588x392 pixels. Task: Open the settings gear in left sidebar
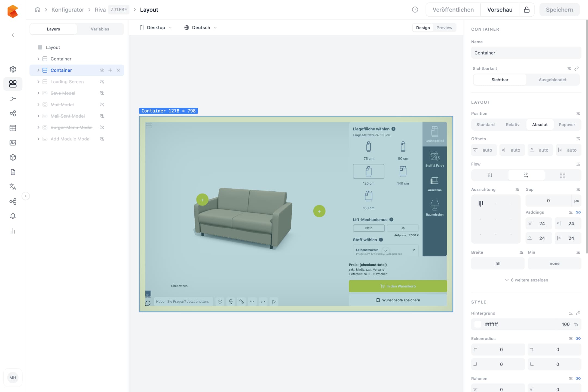(x=13, y=69)
